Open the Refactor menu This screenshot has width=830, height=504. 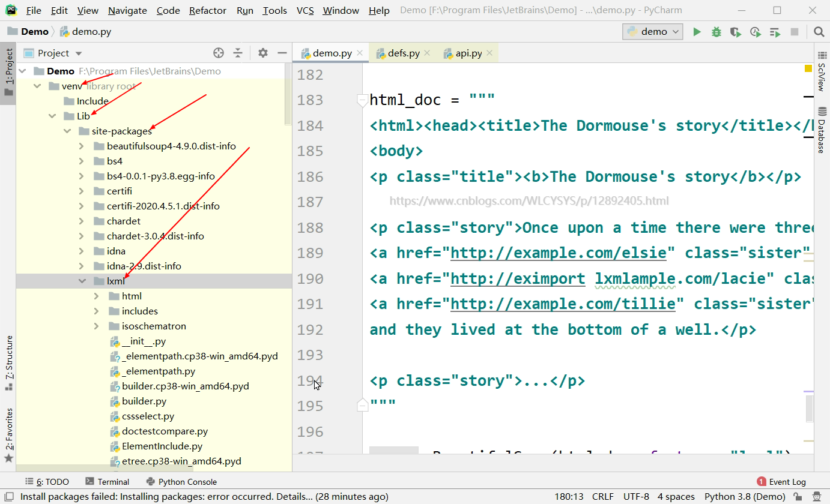pyautogui.click(x=207, y=10)
